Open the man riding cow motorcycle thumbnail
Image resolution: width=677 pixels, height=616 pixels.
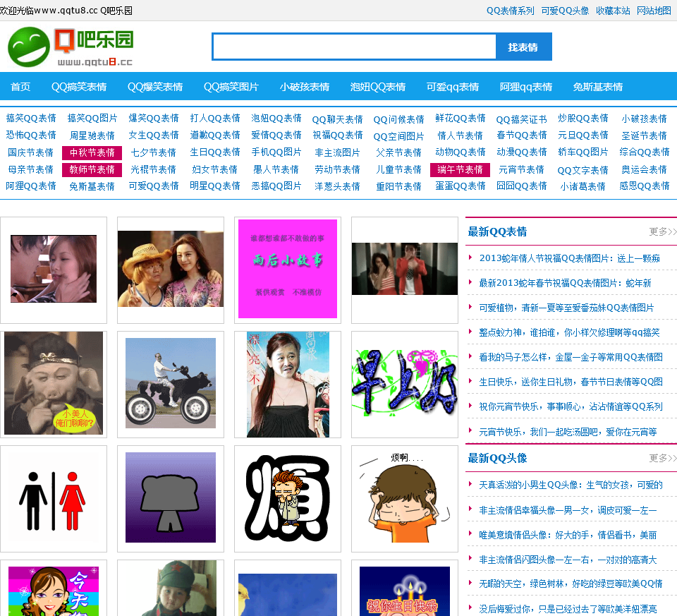point(171,385)
